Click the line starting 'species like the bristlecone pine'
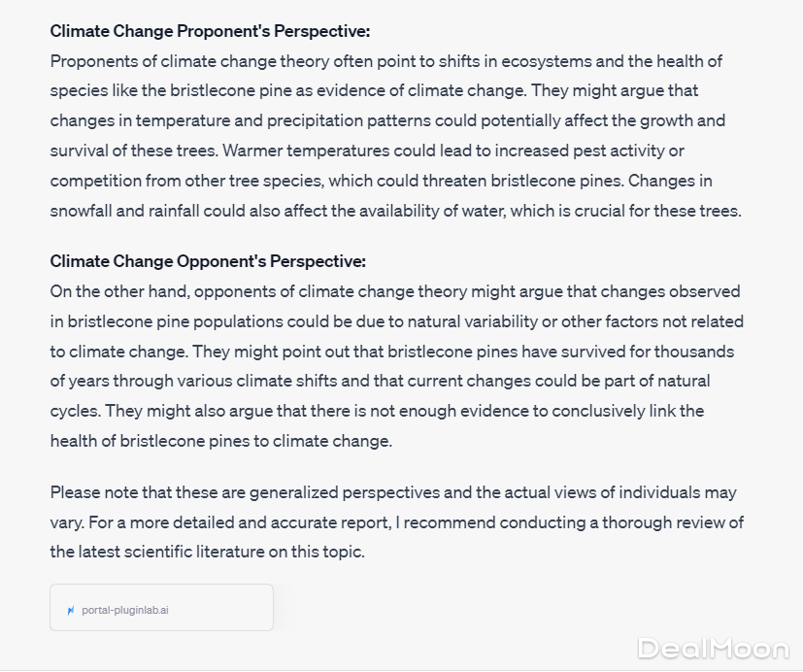Screen dimensions: 803x672 [x=374, y=91]
